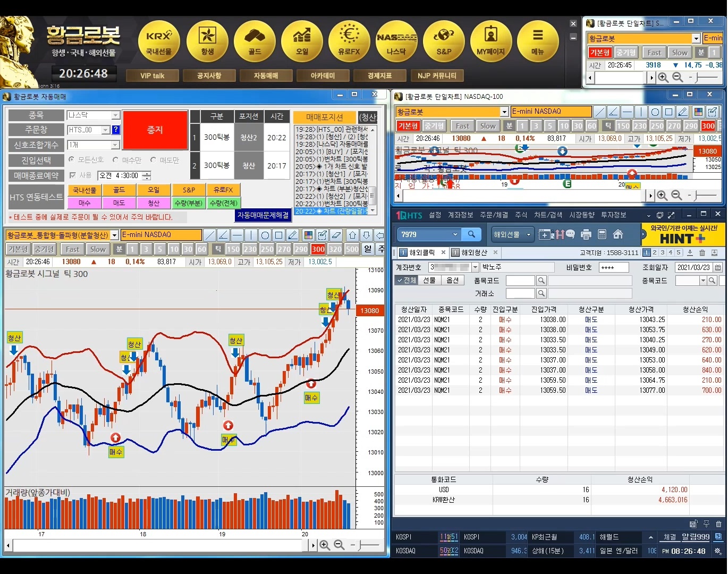728x574 pixels.
Task: Select the pencil tool in main chart
Action: (x=293, y=235)
